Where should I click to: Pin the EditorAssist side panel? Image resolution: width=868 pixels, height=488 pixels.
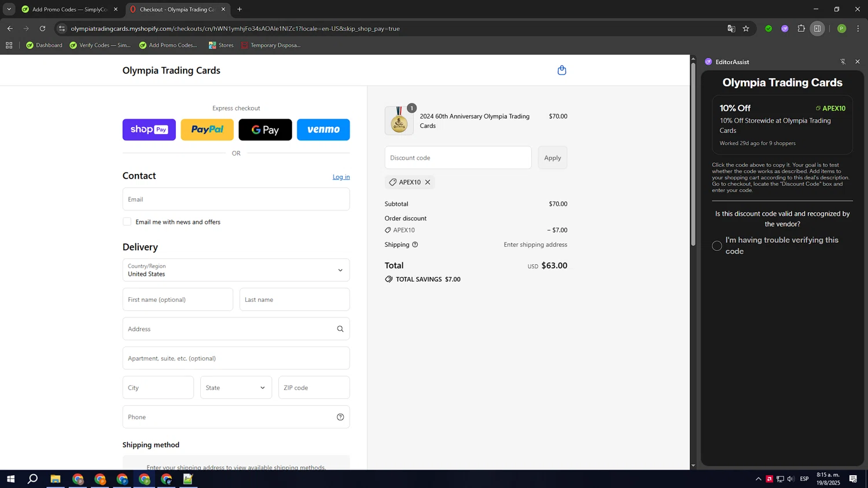coord(843,62)
